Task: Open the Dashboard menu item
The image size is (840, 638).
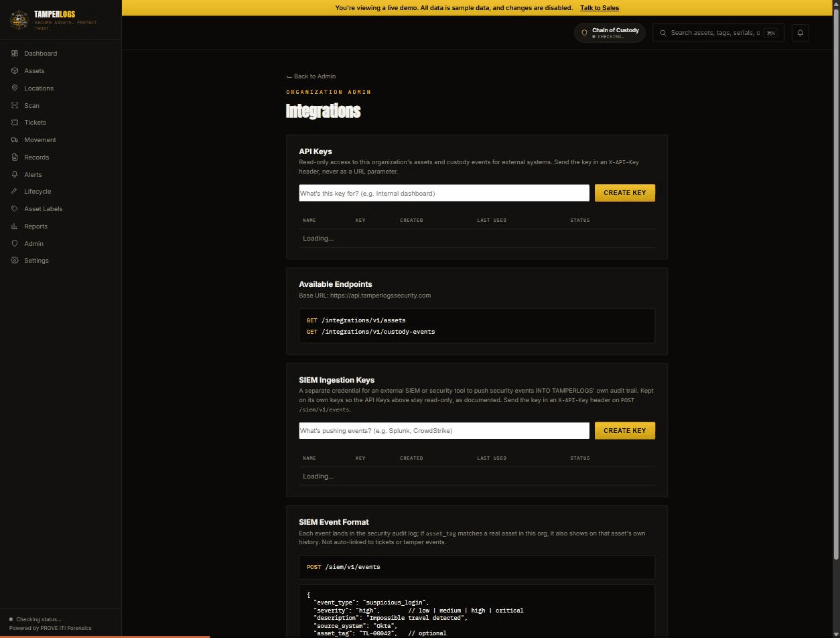Action: point(60,54)
